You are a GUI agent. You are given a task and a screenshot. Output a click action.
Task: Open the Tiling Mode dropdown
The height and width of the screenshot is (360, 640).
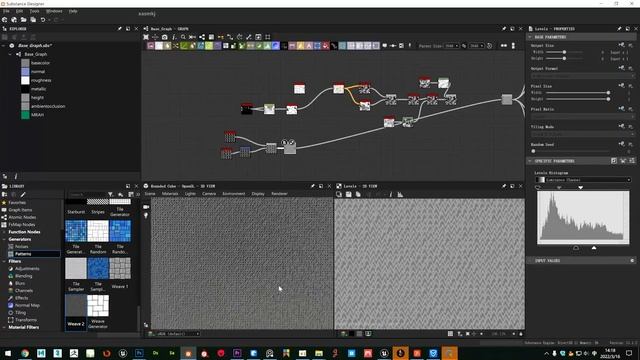582,134
